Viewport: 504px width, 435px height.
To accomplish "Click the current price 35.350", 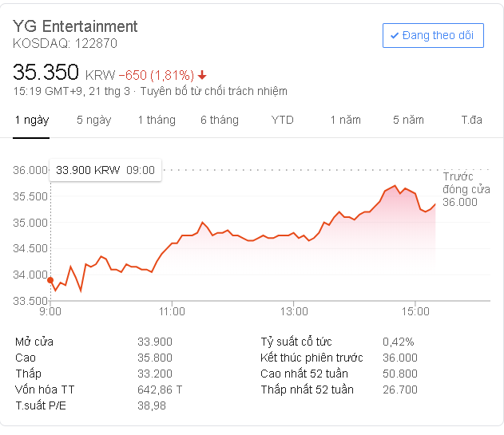I will [x=46, y=73].
